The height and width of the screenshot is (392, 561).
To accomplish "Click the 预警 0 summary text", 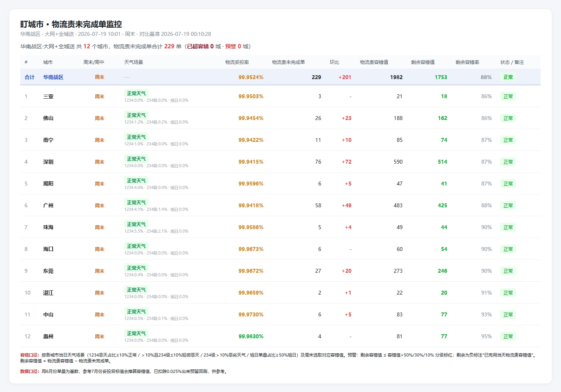I will pyautogui.click(x=233, y=46).
